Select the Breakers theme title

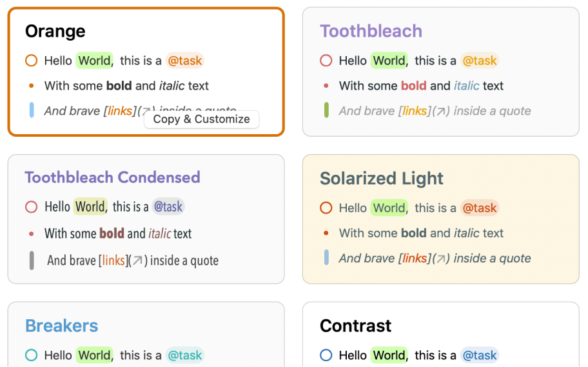point(62,326)
